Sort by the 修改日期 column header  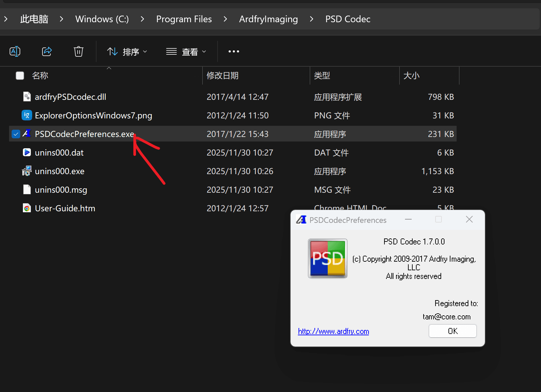pyautogui.click(x=223, y=76)
